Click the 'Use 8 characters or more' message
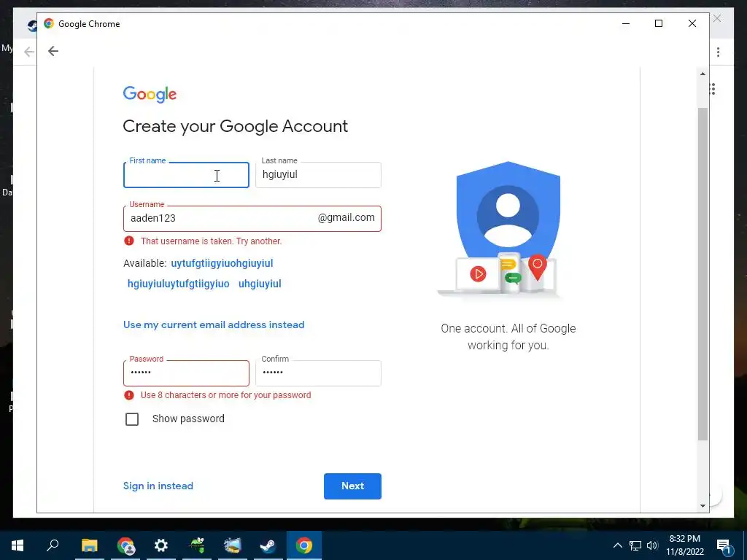 (226, 394)
